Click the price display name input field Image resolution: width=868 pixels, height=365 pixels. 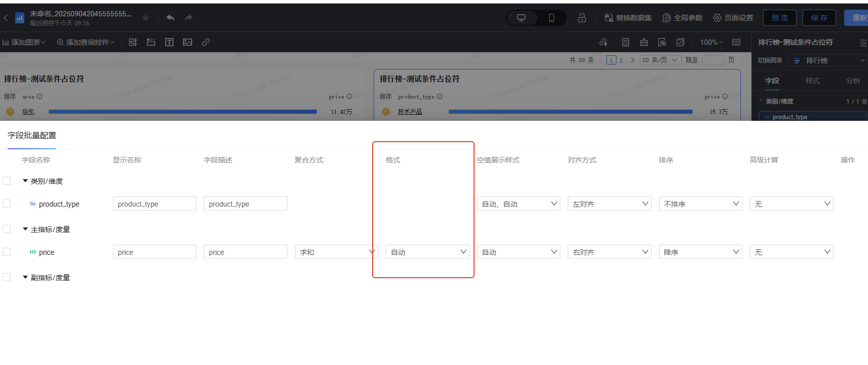[154, 252]
